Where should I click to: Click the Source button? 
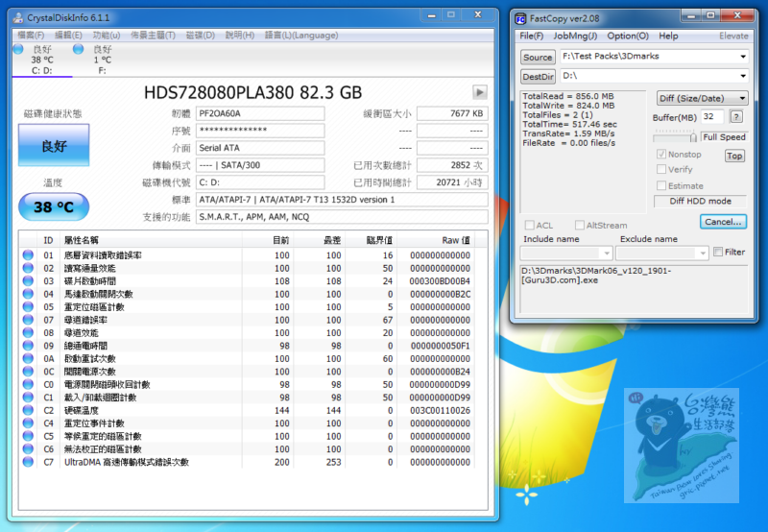(x=538, y=58)
